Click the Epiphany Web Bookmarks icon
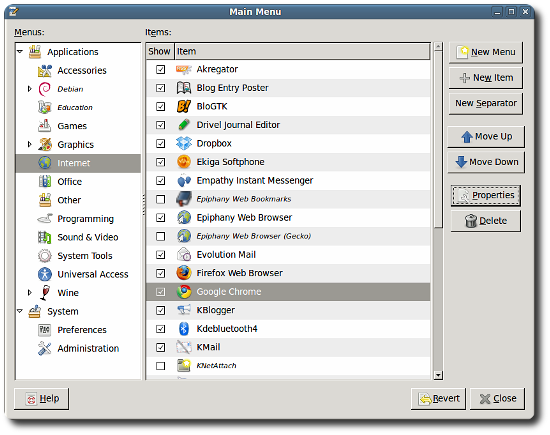550x435 pixels. pyautogui.click(x=184, y=199)
